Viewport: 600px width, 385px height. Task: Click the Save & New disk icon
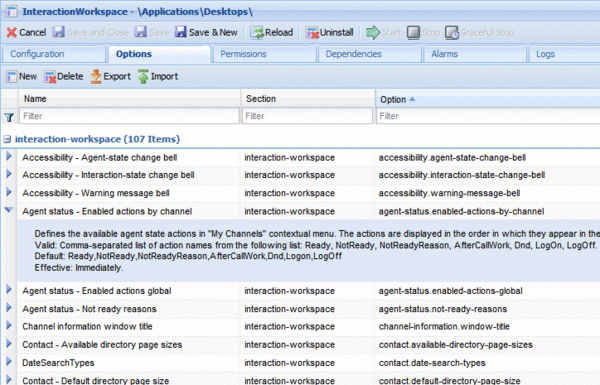point(181,32)
